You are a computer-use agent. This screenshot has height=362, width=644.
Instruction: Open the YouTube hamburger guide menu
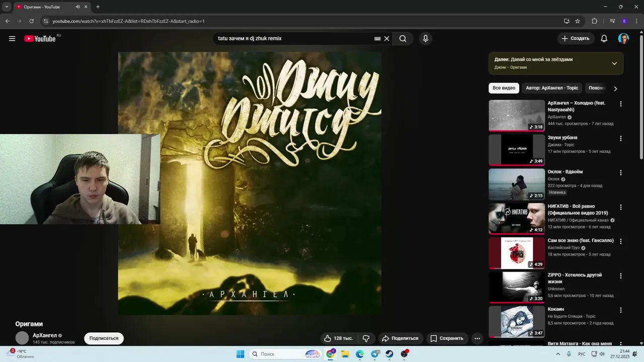click(x=12, y=39)
